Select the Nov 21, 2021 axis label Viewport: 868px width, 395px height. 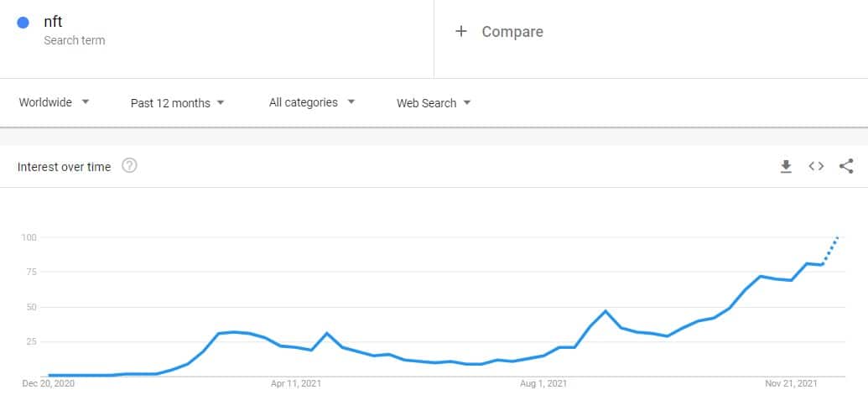coord(790,383)
